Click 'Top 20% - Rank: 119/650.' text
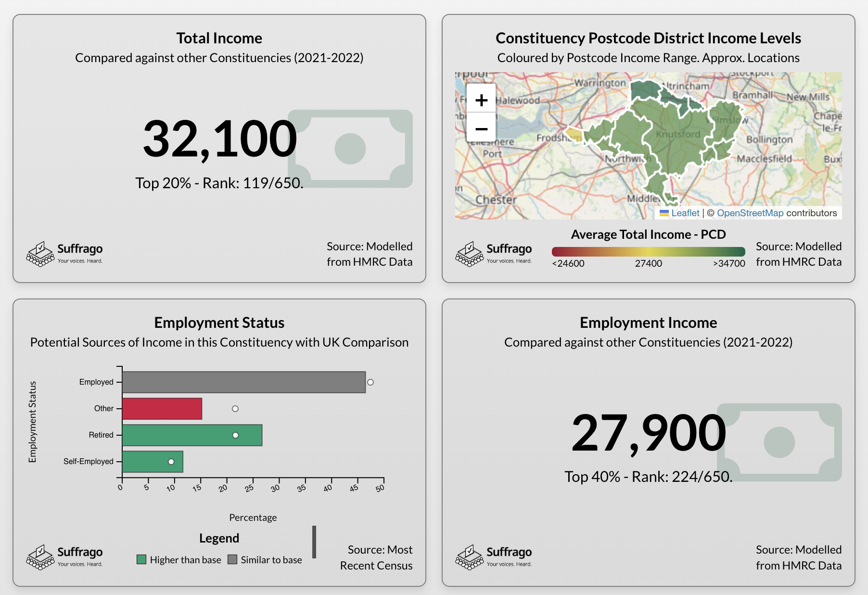This screenshot has width=868, height=595. coord(219,183)
